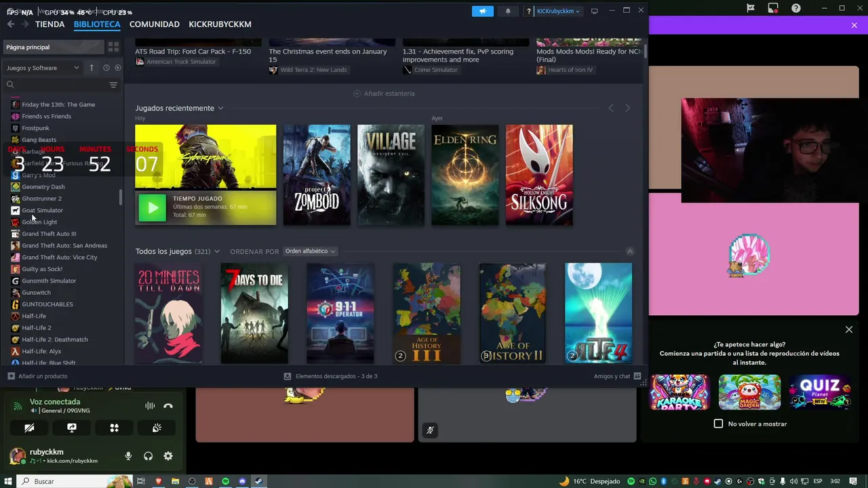Viewport: 868px width, 488px height.
Task: Mute microphone in Discord user panel
Action: click(x=128, y=456)
